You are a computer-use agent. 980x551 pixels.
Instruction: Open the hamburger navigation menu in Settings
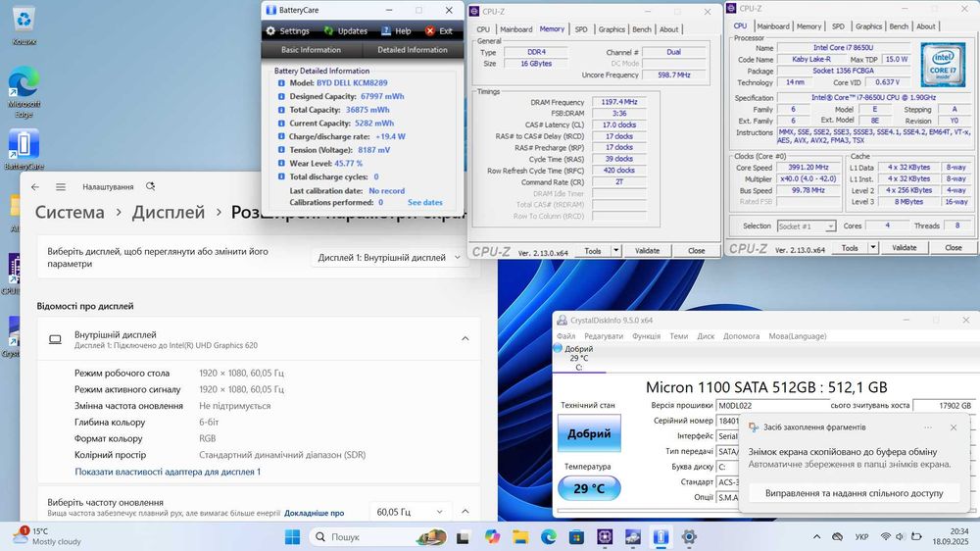(61, 186)
